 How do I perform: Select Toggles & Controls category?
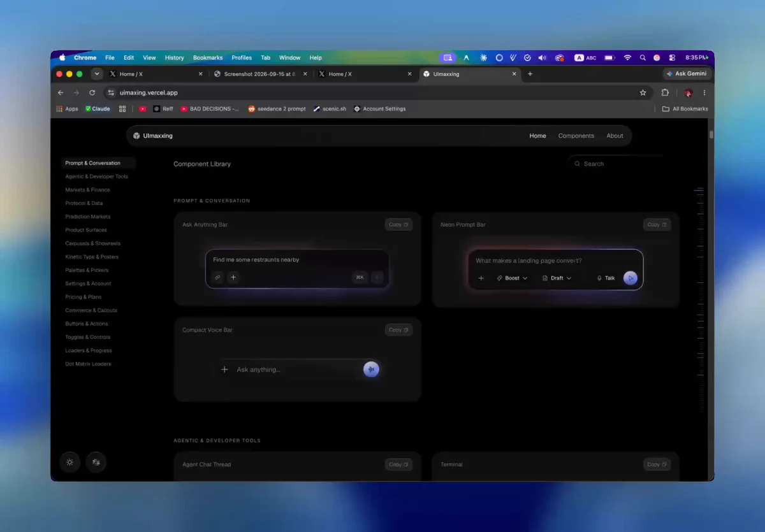[x=87, y=337]
